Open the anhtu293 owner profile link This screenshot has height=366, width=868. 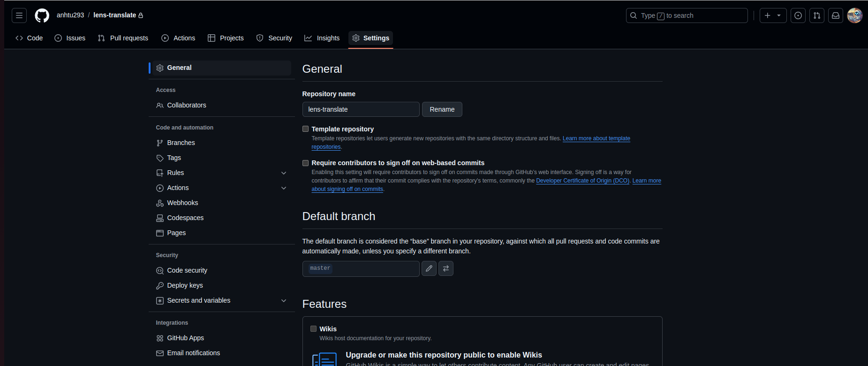click(70, 15)
